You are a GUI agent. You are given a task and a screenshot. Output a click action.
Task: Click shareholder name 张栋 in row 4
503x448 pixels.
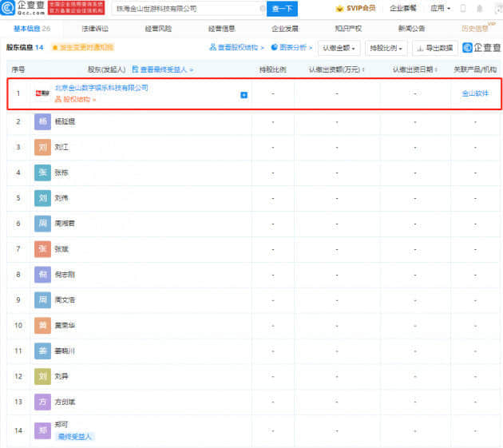[61, 172]
